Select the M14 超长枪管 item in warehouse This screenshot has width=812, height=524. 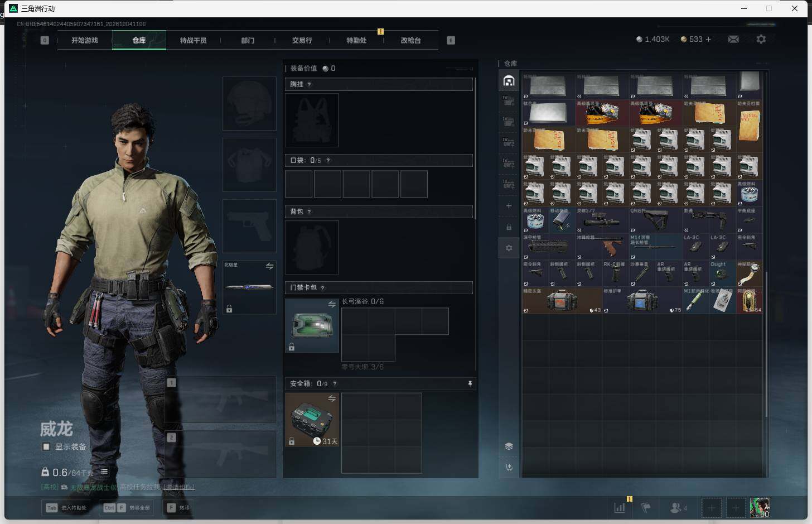656,247
